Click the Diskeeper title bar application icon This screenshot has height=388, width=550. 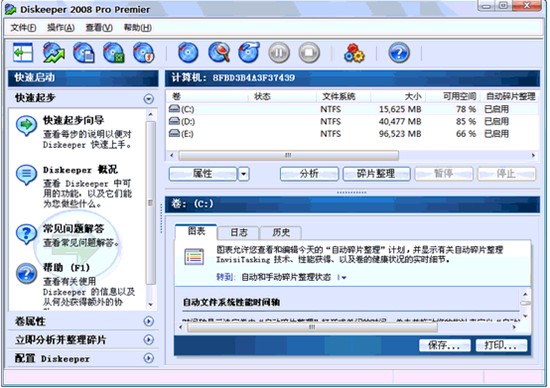pyautogui.click(x=11, y=9)
